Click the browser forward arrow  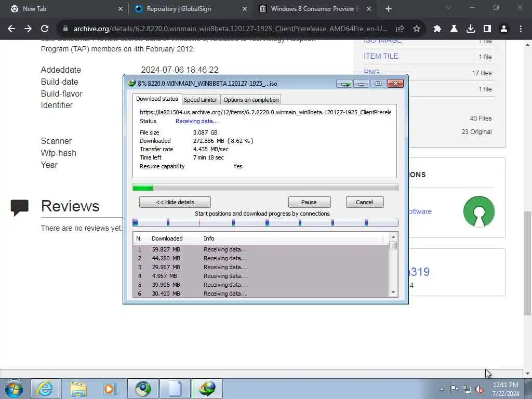(28, 29)
